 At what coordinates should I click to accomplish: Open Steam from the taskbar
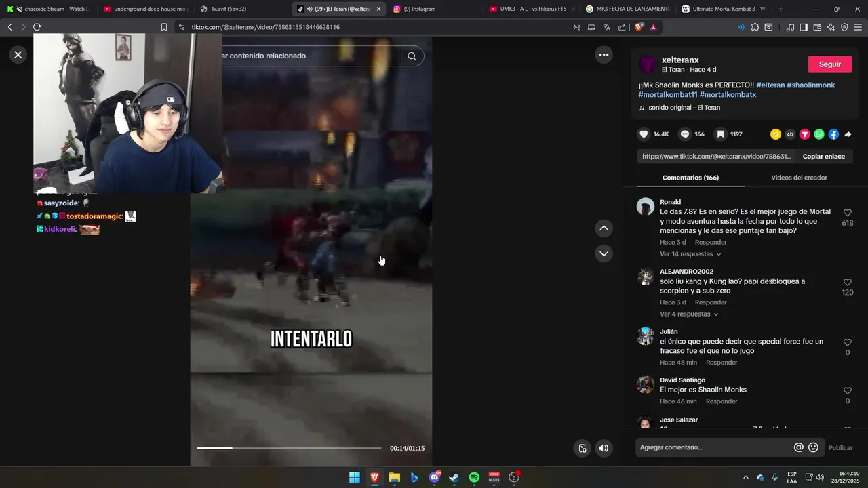tap(454, 477)
